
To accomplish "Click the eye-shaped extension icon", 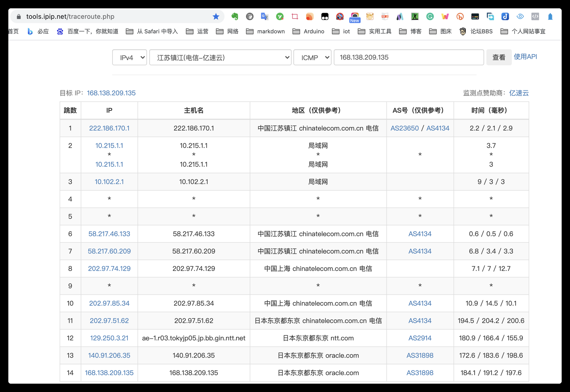I will 520,16.
